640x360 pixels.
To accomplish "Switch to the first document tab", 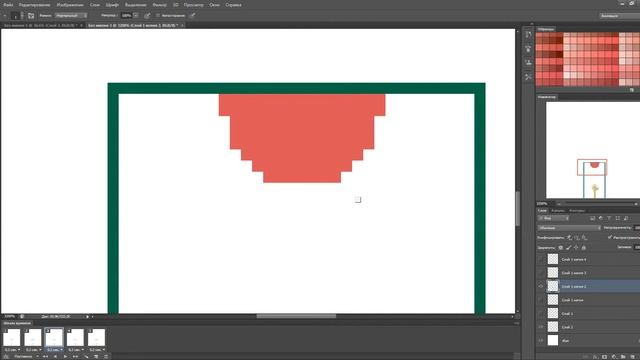I will [x=40, y=25].
